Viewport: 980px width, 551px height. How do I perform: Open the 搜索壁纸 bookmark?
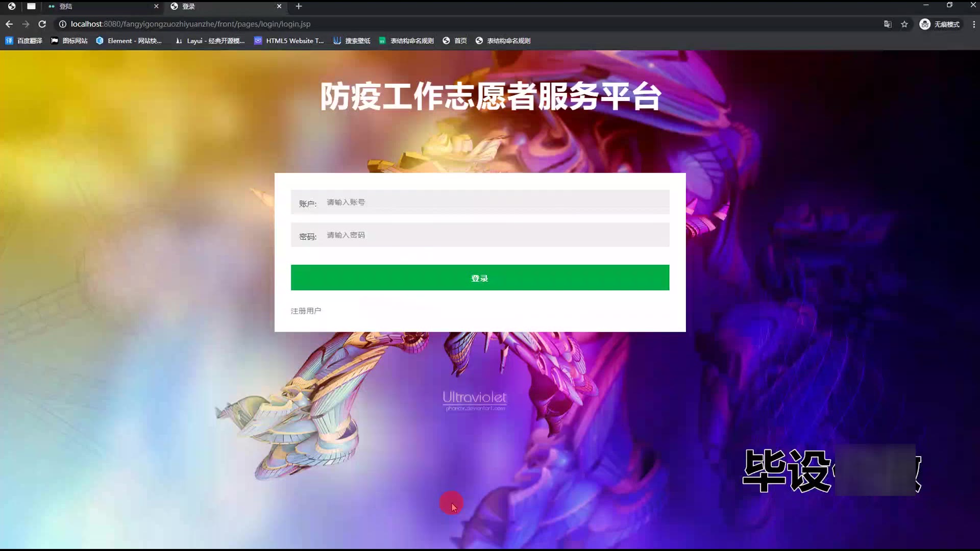point(352,41)
